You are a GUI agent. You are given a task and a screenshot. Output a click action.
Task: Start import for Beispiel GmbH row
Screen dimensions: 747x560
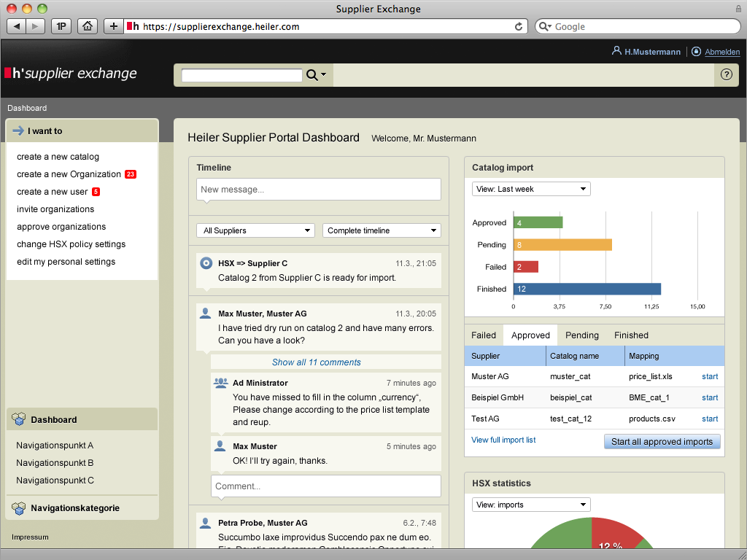710,397
